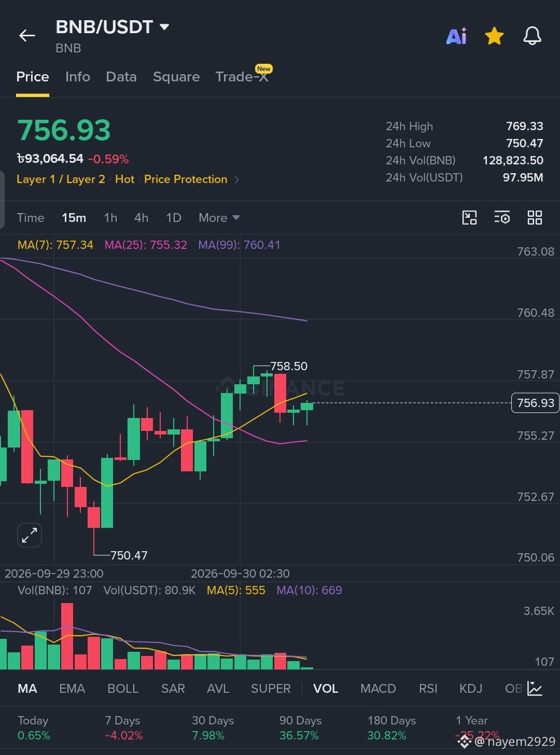Open the Trade-X tab
This screenshot has height=755, width=560.
pos(242,77)
